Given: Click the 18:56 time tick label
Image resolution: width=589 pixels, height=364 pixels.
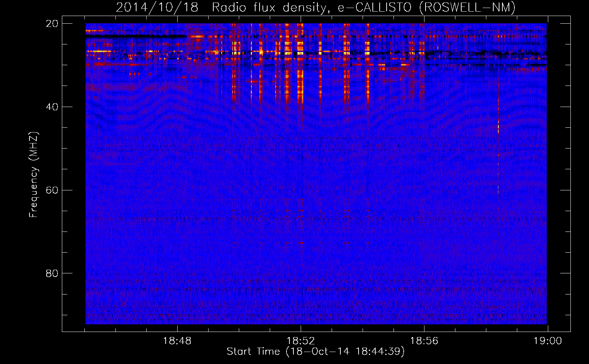Looking at the screenshot, I should click(x=424, y=341).
